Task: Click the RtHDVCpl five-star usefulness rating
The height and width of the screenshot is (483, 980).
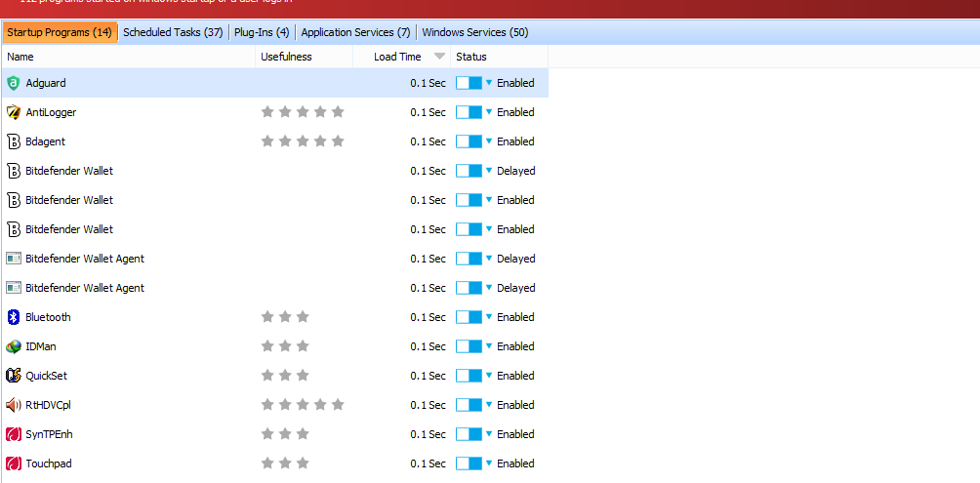Action: point(303,405)
